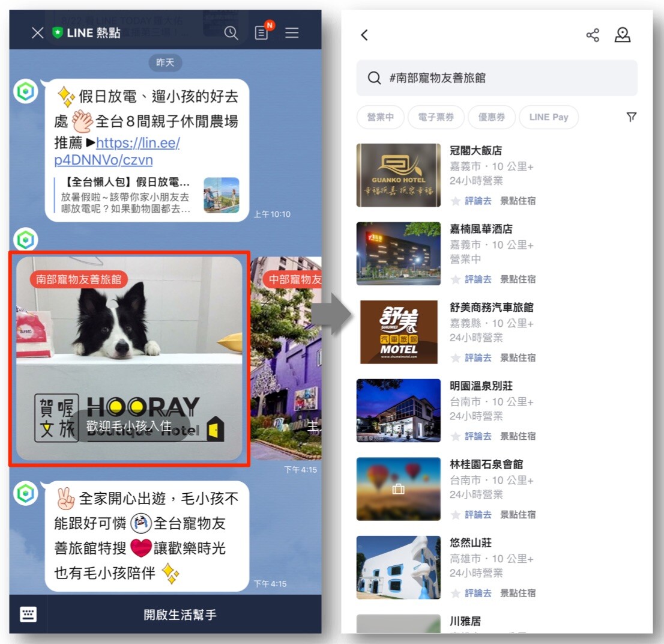Open the 舒美商務汽車旅館 listing title

click(492, 307)
